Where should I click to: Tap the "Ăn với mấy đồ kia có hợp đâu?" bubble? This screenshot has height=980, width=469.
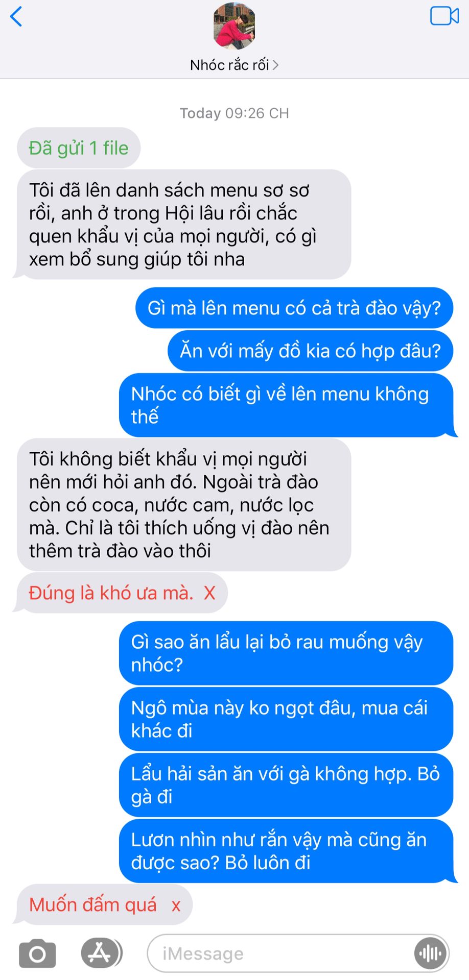(x=310, y=351)
